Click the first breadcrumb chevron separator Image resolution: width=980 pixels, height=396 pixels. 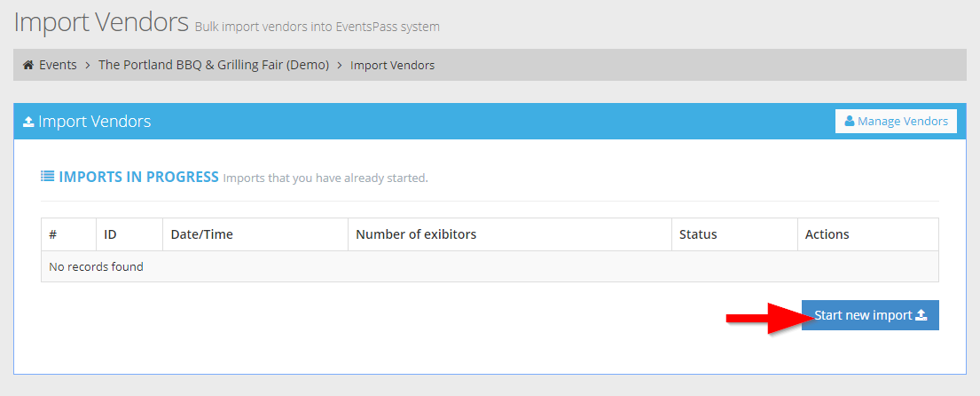click(x=88, y=65)
